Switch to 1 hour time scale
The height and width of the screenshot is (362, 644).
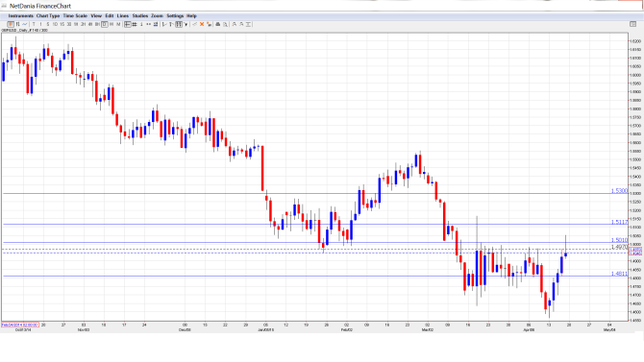[x=76, y=25]
